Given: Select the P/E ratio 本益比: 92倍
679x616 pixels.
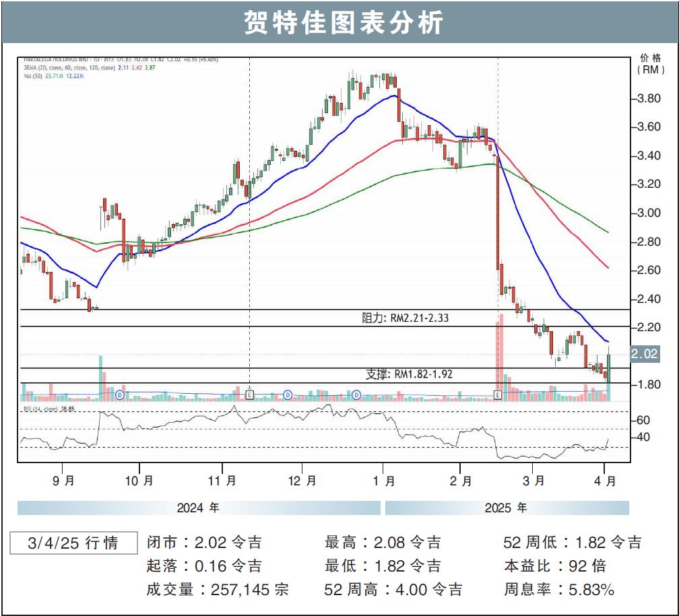Looking at the screenshot, I should (x=555, y=566).
